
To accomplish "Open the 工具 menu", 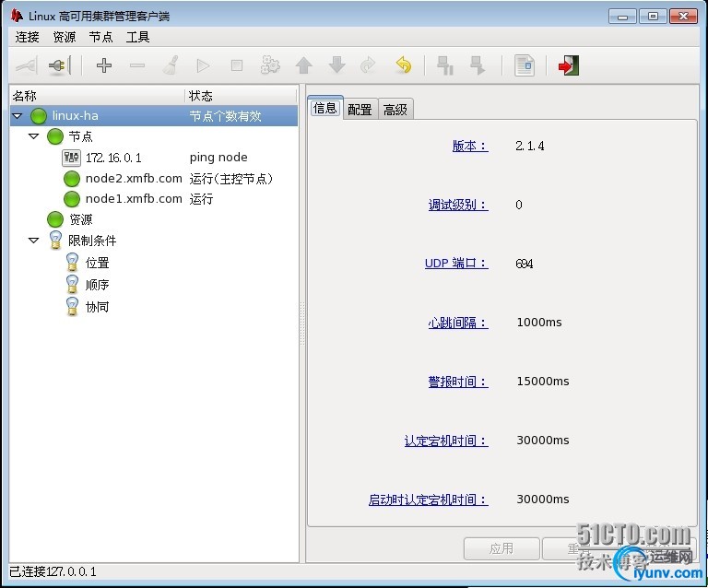I will (x=137, y=37).
